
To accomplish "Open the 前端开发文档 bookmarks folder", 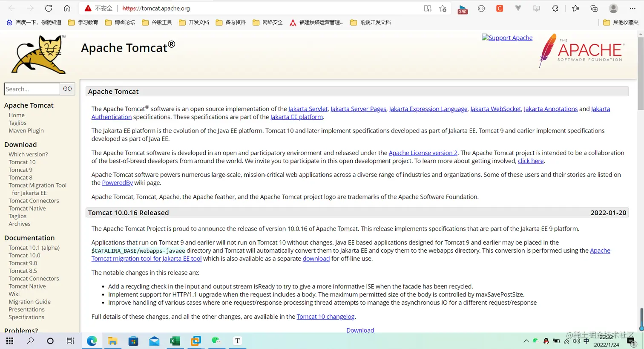I will [371, 23].
